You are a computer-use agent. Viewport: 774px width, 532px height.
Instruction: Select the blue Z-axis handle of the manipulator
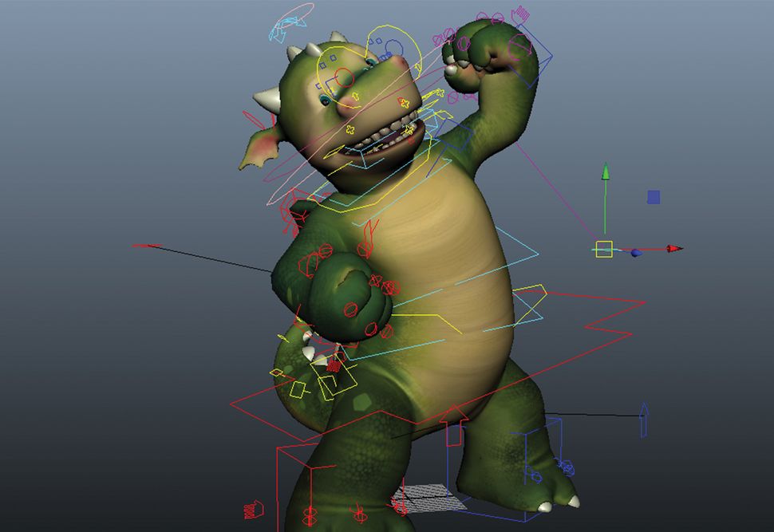(634, 253)
